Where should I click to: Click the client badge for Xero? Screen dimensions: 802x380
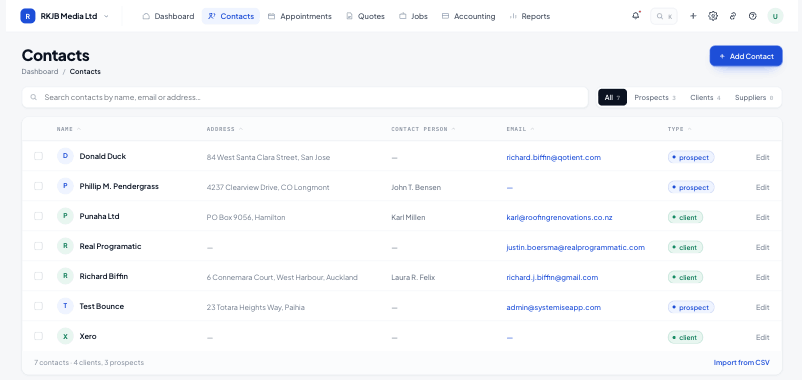tap(685, 337)
